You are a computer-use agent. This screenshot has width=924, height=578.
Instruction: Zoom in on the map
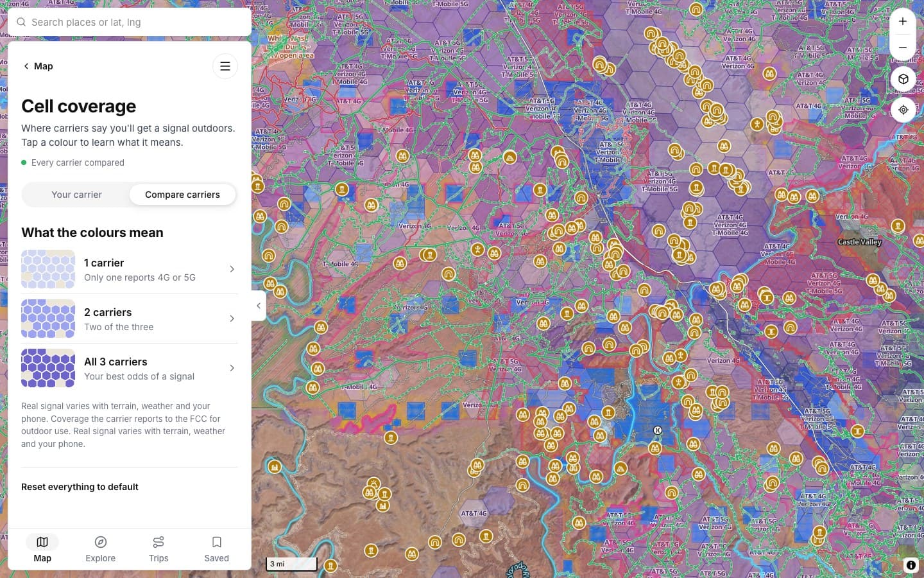(903, 21)
